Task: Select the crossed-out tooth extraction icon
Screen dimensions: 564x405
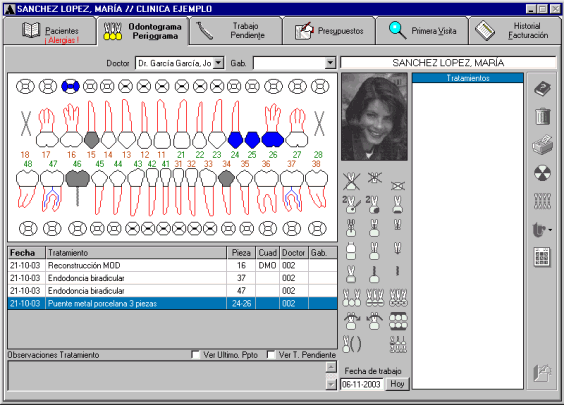Action: click(x=351, y=181)
